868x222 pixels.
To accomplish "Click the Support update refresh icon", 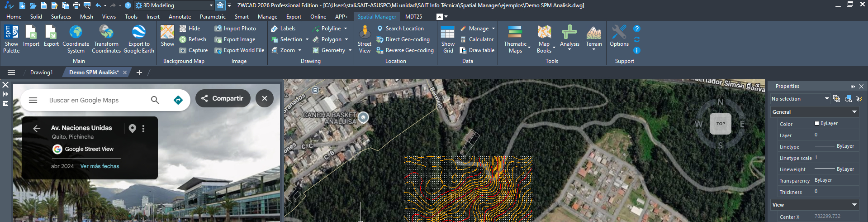I will point(637,39).
